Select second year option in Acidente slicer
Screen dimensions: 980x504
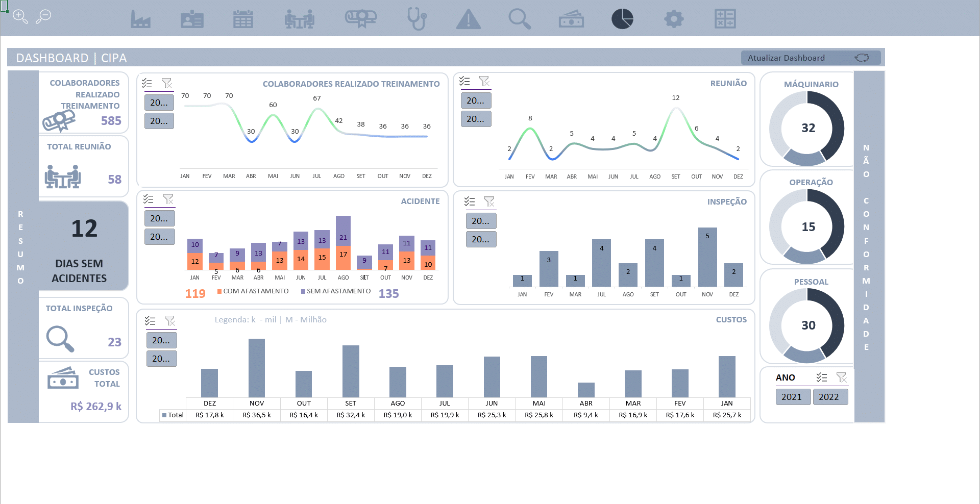159,237
